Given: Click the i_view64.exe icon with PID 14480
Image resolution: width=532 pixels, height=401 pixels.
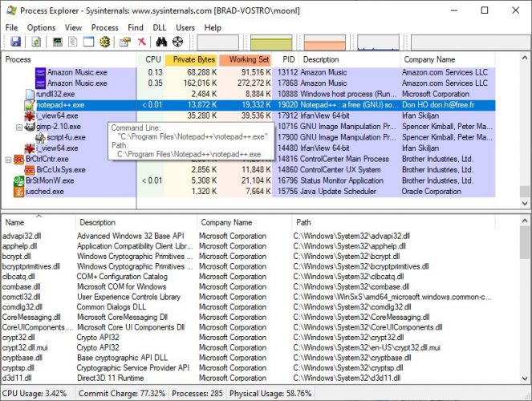Looking at the screenshot, I should click(30, 148).
